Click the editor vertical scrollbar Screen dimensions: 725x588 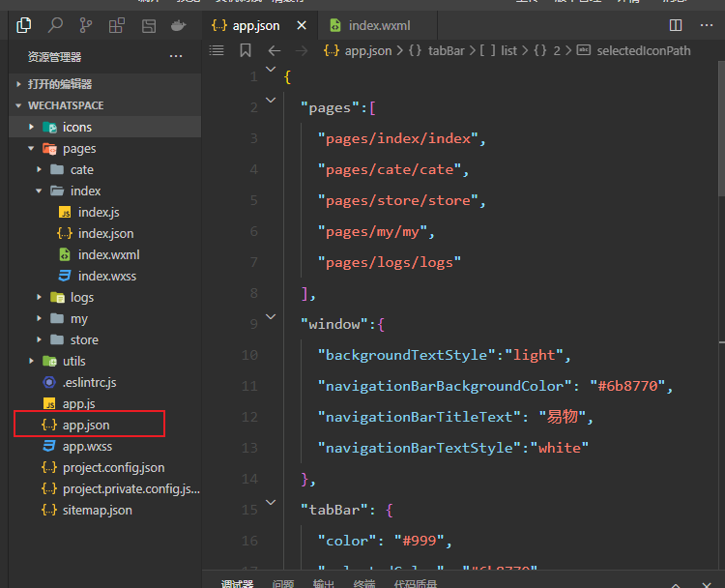point(721,130)
